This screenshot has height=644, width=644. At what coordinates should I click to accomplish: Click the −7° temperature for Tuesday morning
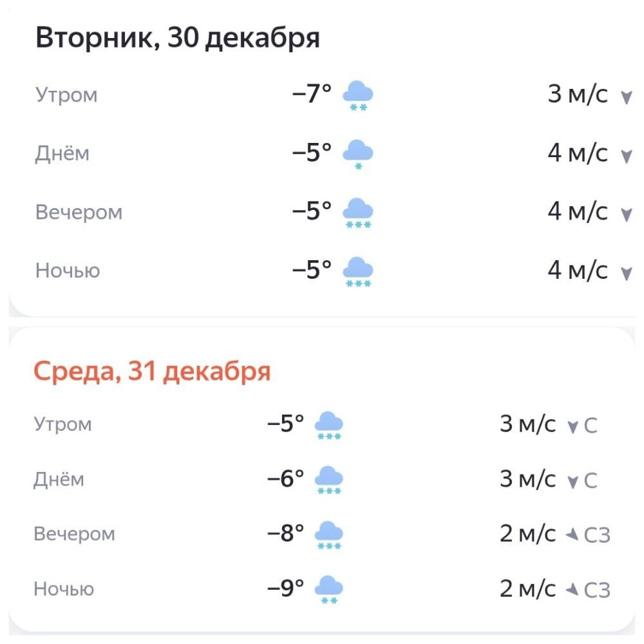coord(312,93)
